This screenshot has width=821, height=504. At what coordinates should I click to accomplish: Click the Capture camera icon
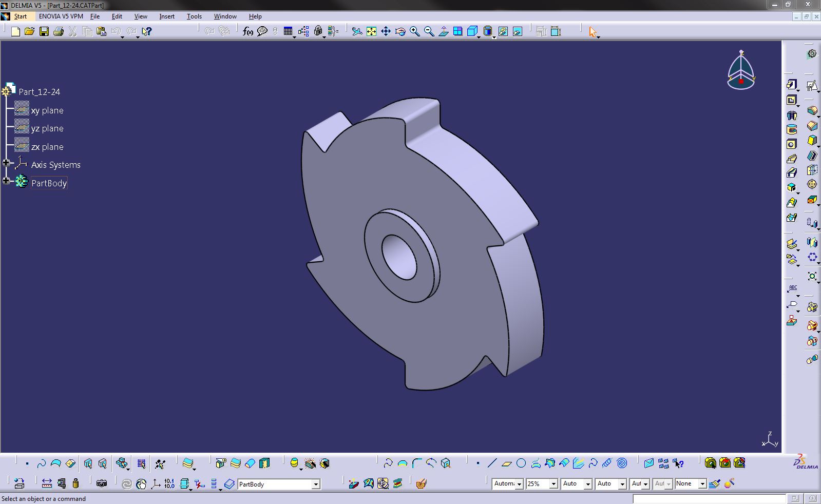(x=102, y=483)
